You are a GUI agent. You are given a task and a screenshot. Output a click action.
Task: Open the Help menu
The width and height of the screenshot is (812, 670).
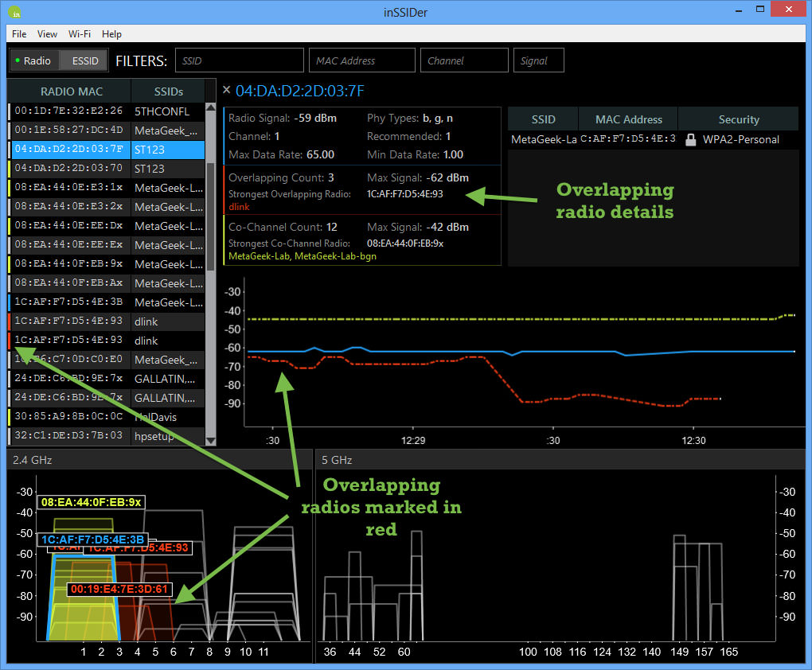click(x=111, y=34)
